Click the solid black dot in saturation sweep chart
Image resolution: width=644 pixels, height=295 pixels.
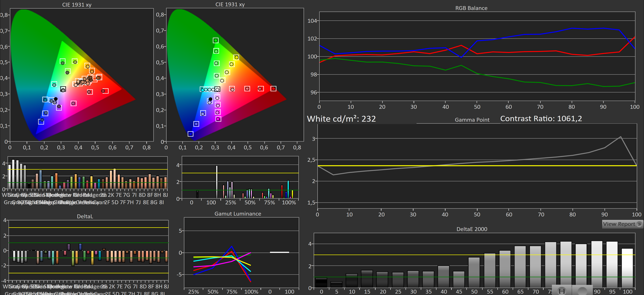pos(211,99)
